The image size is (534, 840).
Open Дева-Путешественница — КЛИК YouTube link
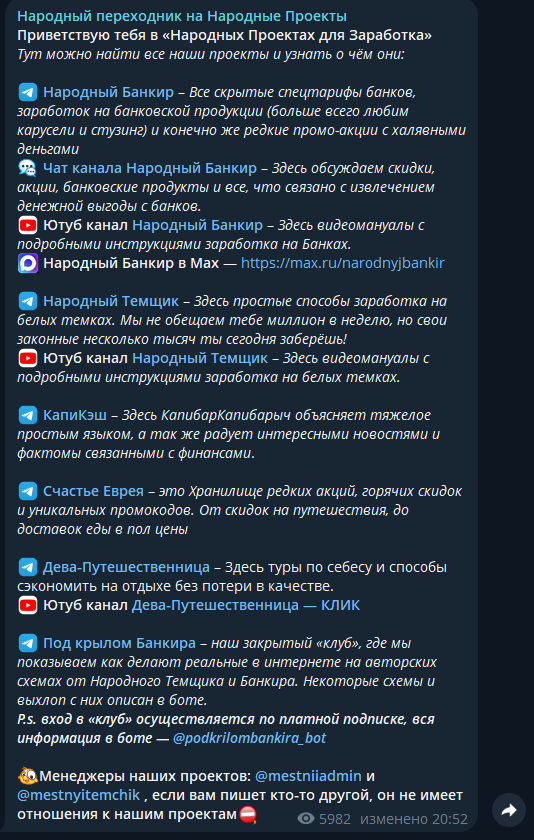(246, 605)
